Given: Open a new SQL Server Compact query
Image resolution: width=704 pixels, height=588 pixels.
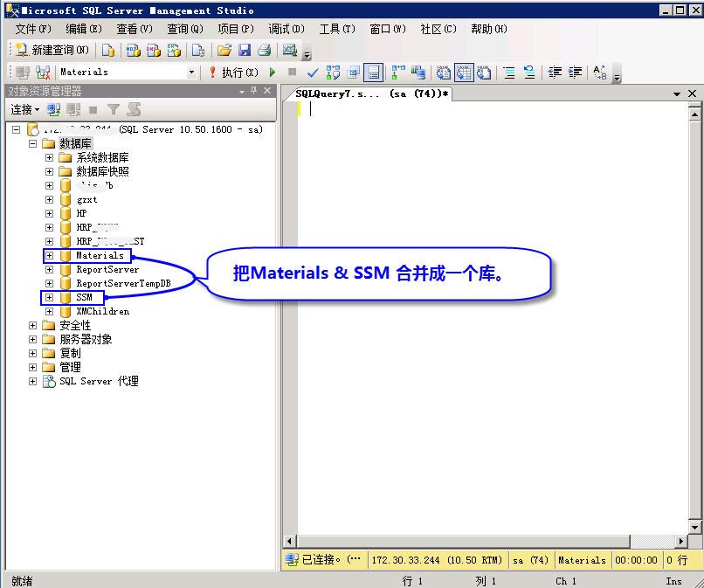Looking at the screenshot, I should pyautogui.click(x=198, y=50).
